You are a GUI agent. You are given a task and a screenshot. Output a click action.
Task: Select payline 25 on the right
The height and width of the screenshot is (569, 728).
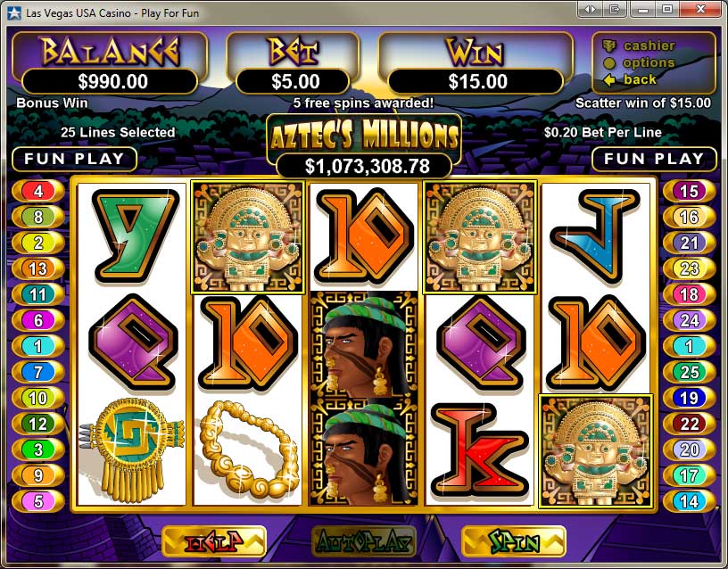(x=689, y=372)
